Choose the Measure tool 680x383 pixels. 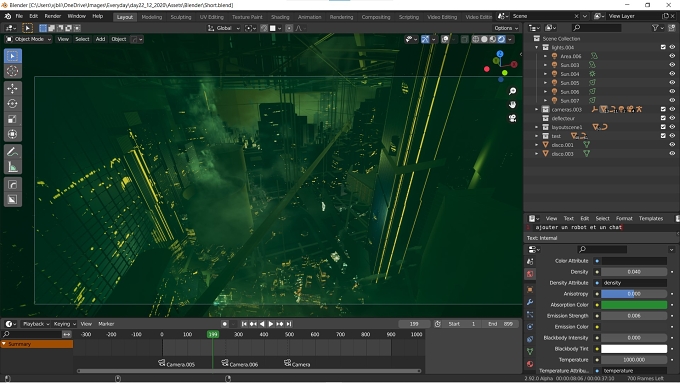(13, 167)
